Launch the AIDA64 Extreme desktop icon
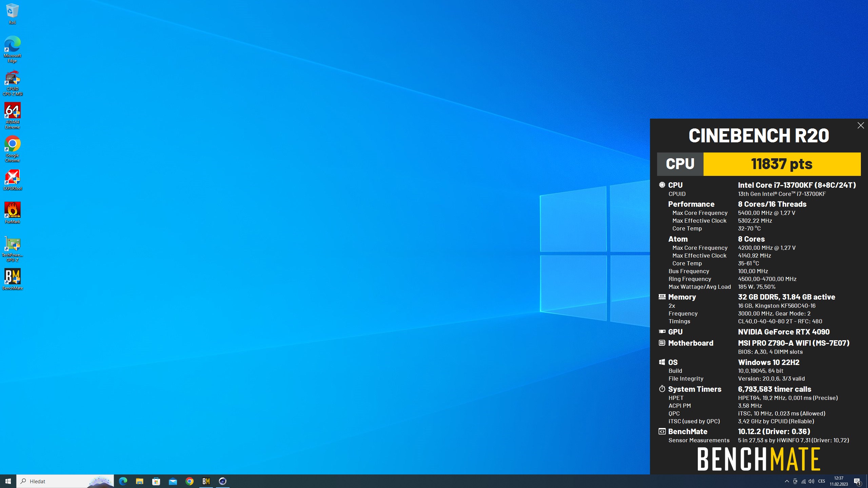 (x=12, y=116)
